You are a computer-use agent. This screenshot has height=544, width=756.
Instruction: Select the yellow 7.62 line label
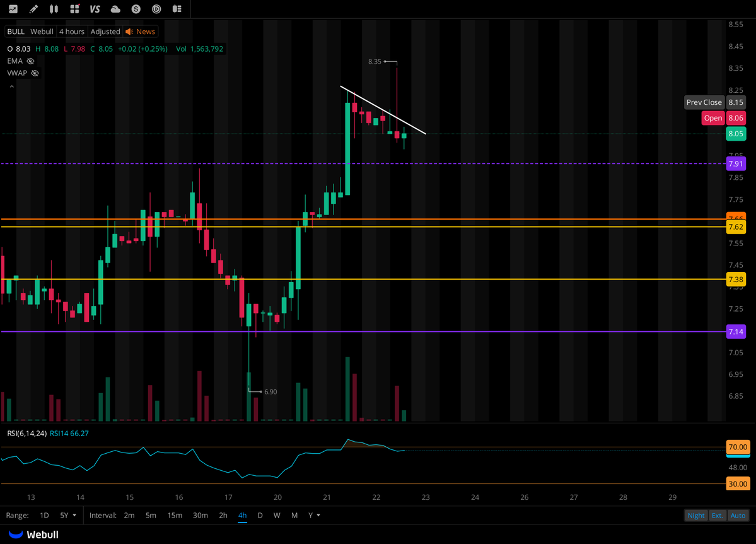point(736,227)
